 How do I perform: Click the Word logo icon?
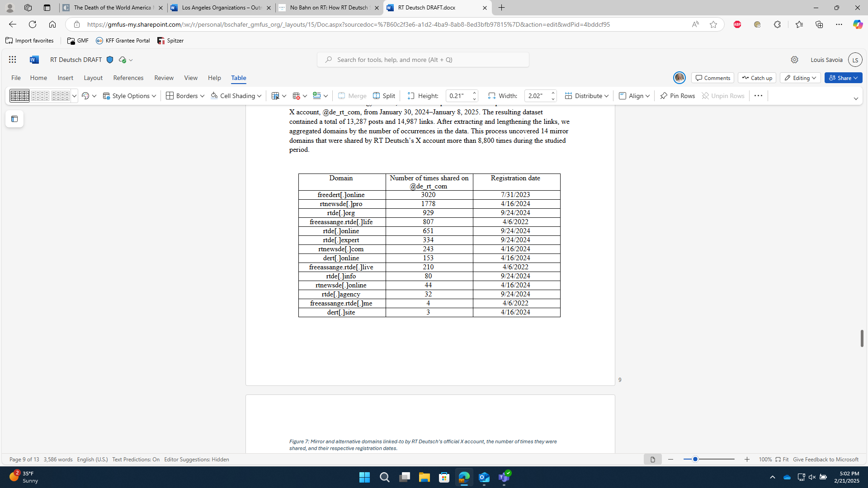pos(34,60)
